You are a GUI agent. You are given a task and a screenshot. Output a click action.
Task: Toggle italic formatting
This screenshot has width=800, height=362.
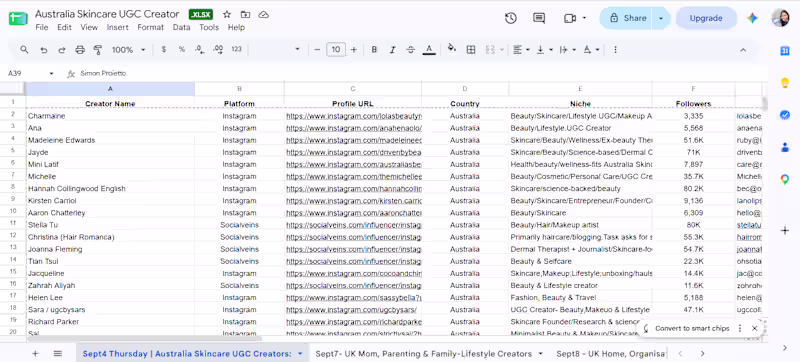392,49
